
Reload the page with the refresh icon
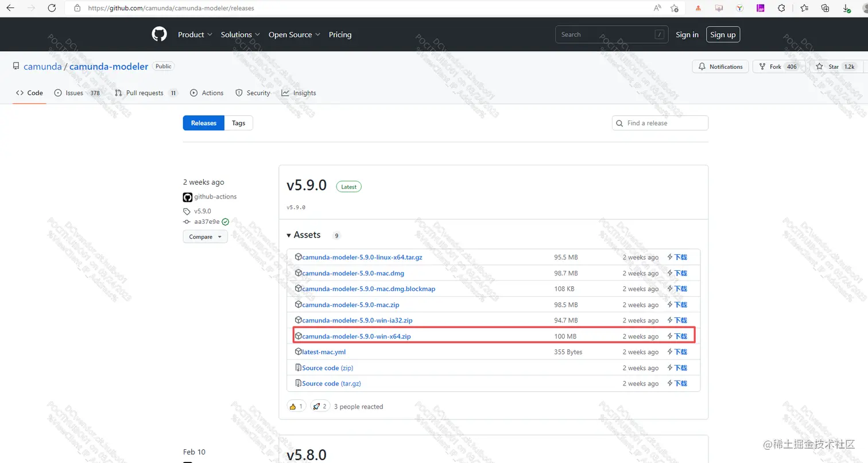coord(52,8)
